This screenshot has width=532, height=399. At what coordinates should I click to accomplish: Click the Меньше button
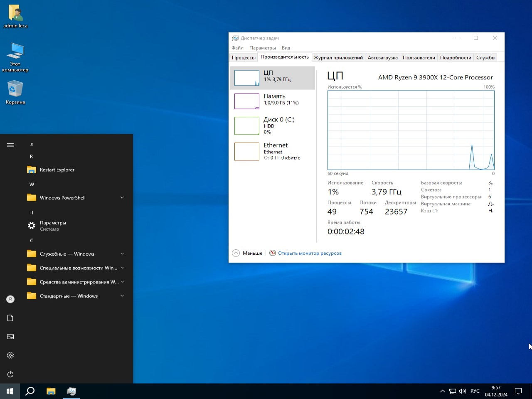248,253
